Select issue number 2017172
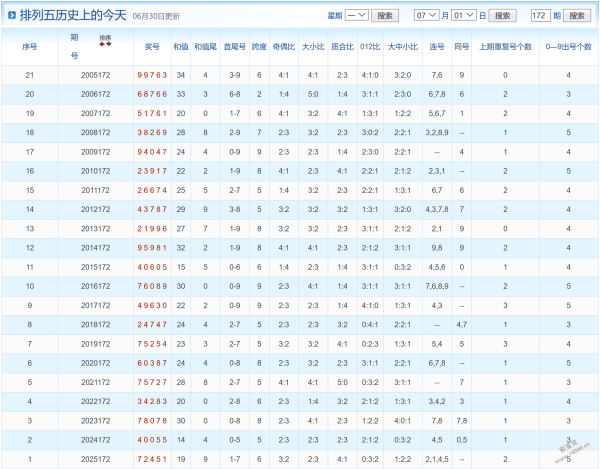 pos(95,306)
